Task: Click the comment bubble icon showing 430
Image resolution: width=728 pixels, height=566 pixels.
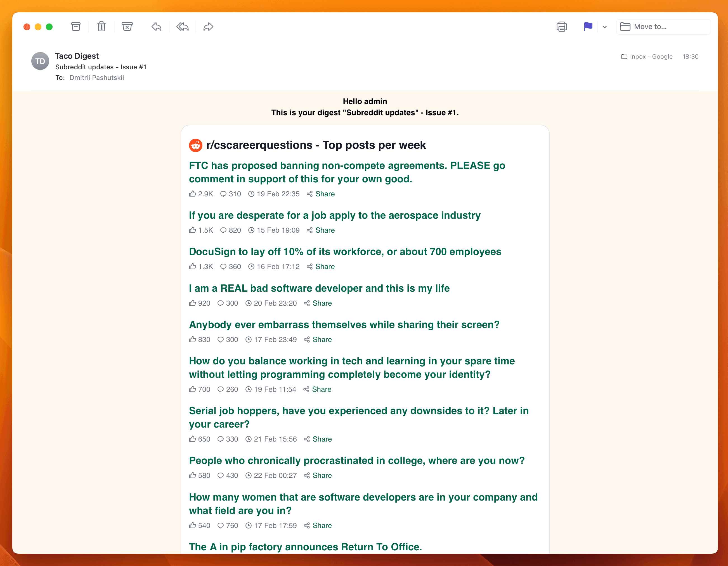Action: [221, 476]
